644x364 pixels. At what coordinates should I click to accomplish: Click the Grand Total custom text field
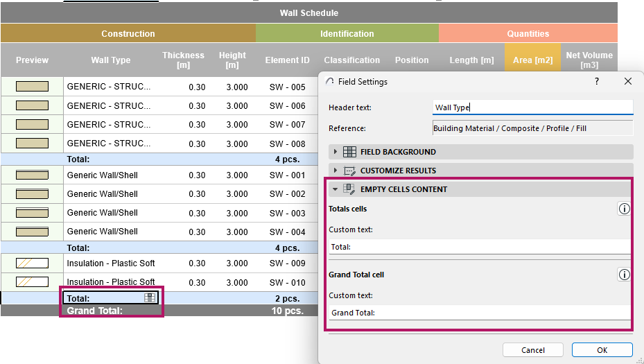(478, 313)
